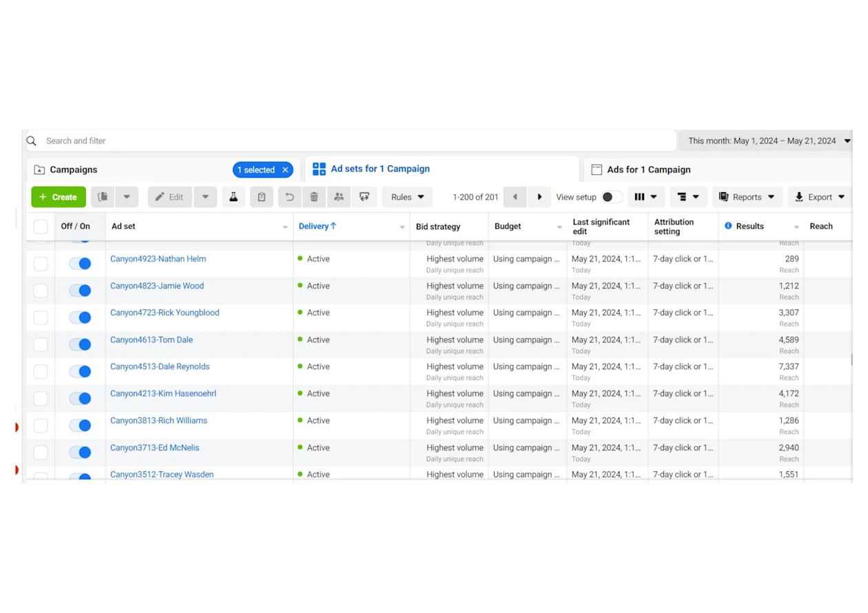Screen dimensions: 868x613
Task: Click the trash delete icon
Action: pyautogui.click(x=314, y=197)
